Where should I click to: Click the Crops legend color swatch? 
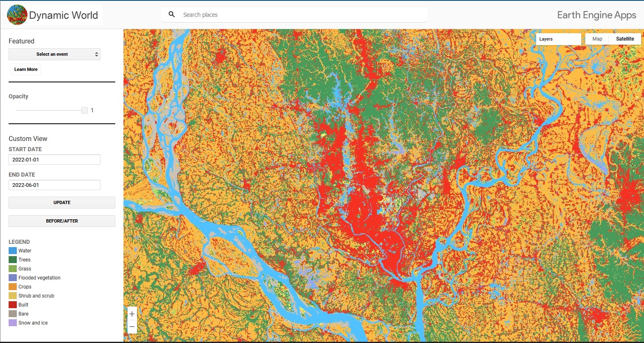13,287
